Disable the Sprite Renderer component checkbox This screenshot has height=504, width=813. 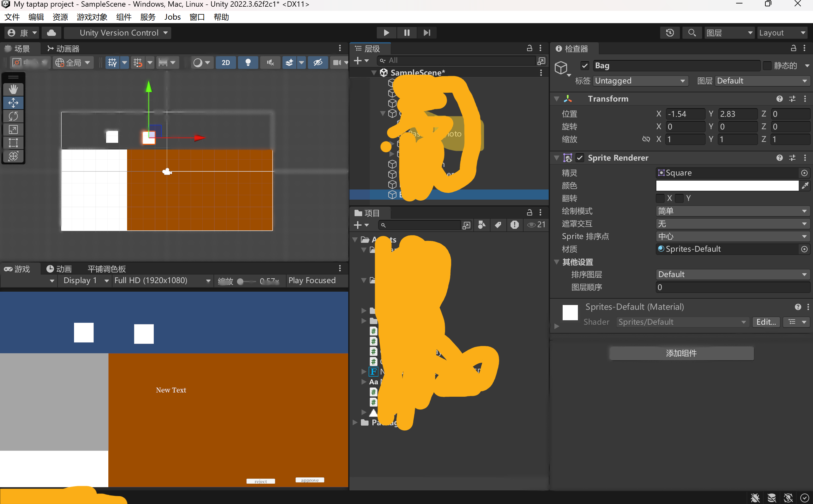click(580, 158)
